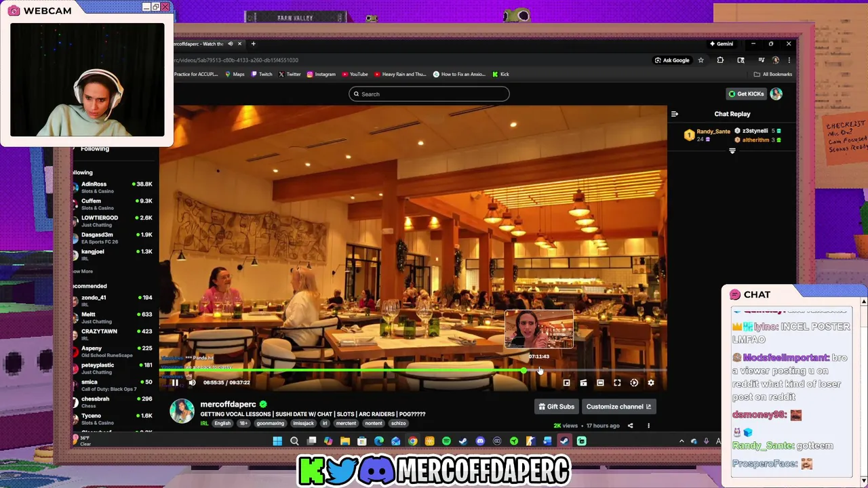Open the Twitch bookmark

(262, 74)
